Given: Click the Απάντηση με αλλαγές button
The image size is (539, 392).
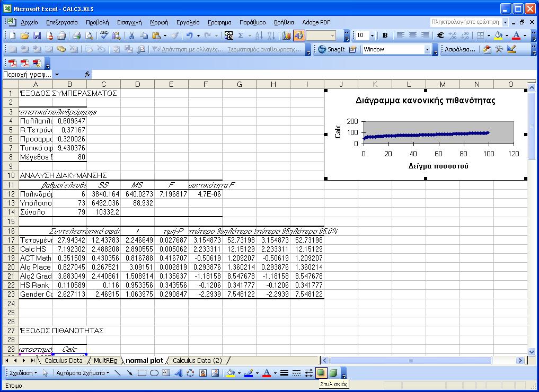Looking at the screenshot, I should tap(187, 49).
